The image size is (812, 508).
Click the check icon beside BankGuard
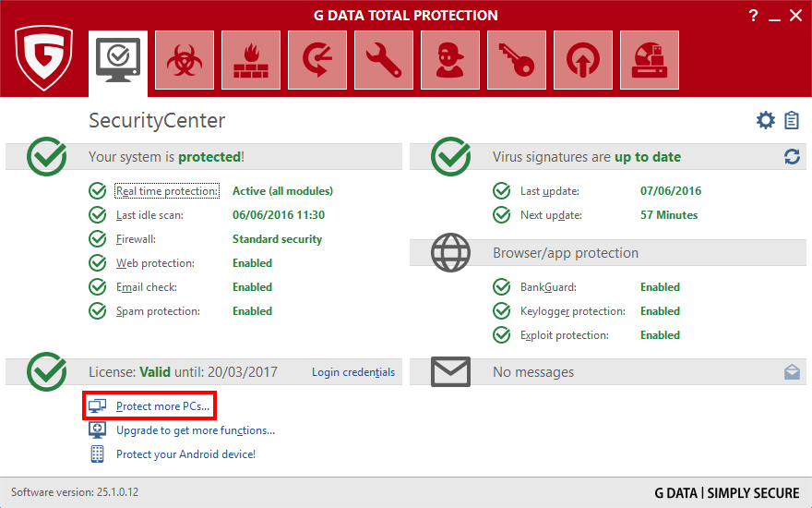pos(501,286)
